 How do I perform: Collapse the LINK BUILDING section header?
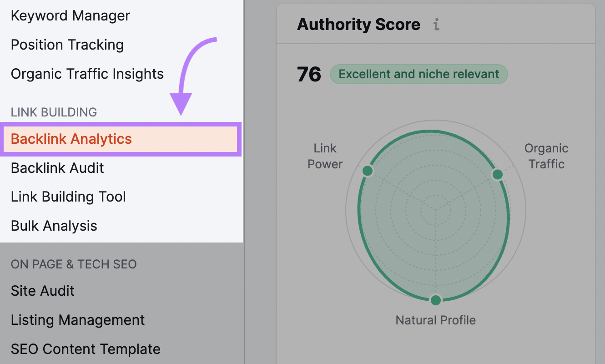pyautogui.click(x=54, y=112)
